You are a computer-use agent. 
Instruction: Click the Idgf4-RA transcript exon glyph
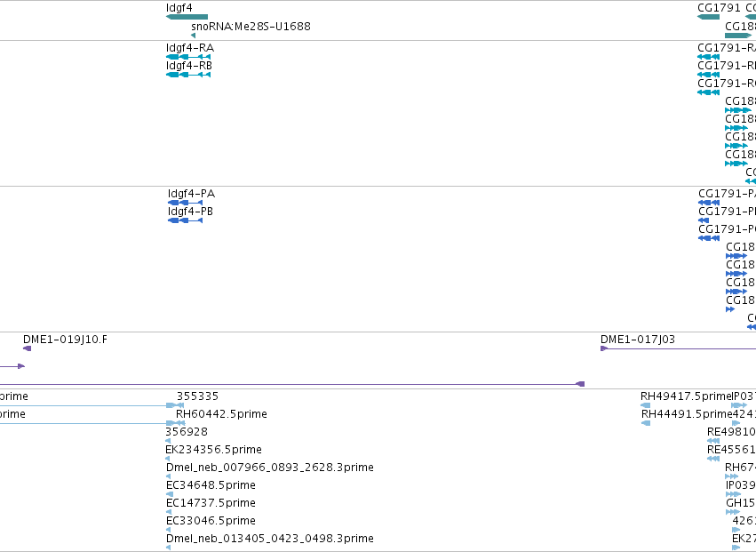188,57
